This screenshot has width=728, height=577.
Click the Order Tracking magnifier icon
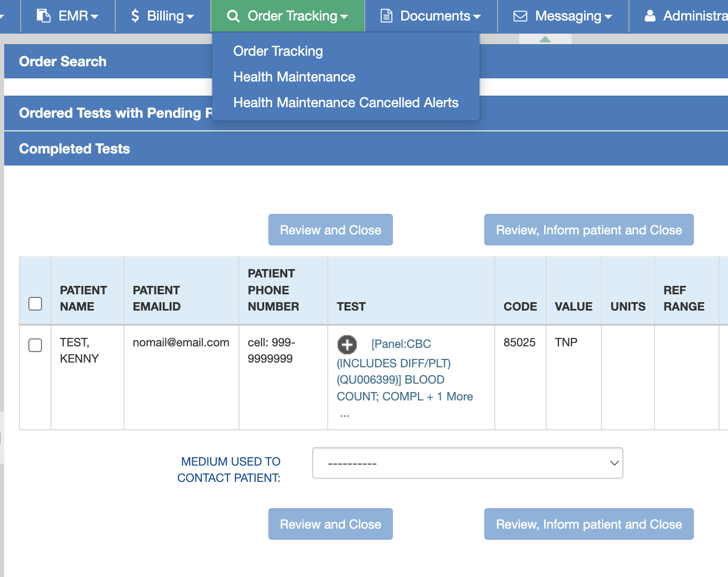coord(233,16)
